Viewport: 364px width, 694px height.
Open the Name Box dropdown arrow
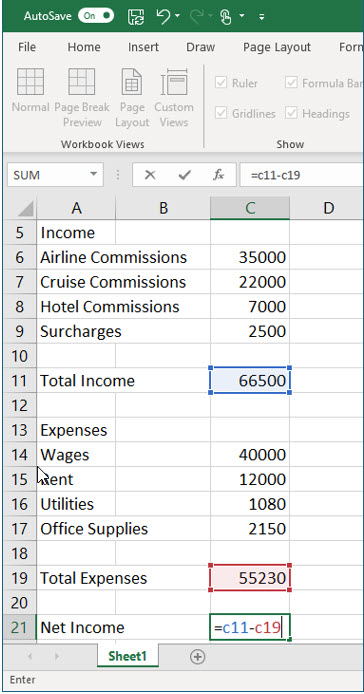point(93,175)
